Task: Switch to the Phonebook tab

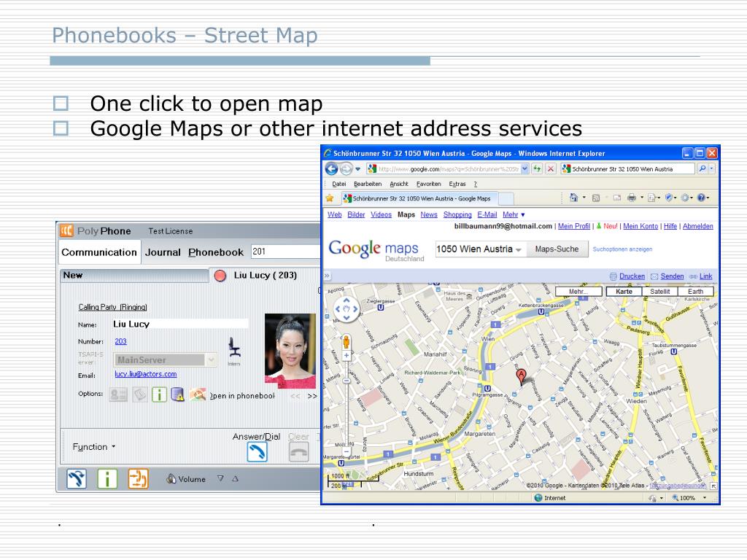Action: 216,252
